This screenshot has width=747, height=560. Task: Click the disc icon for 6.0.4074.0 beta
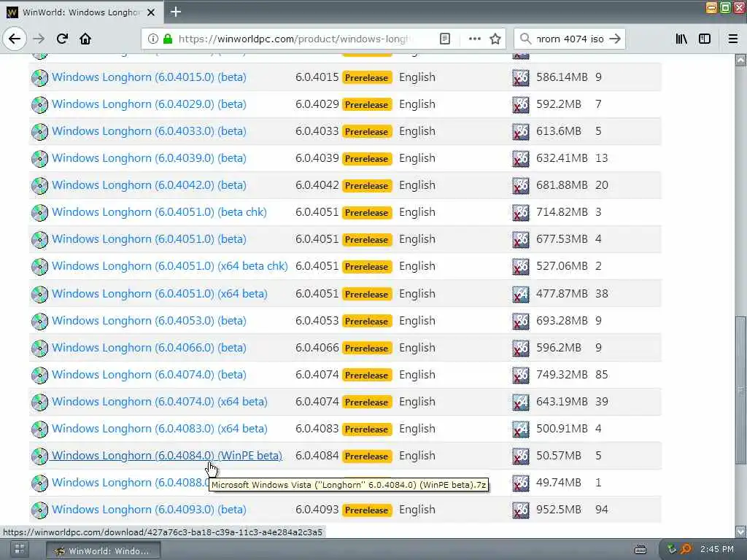coord(39,376)
